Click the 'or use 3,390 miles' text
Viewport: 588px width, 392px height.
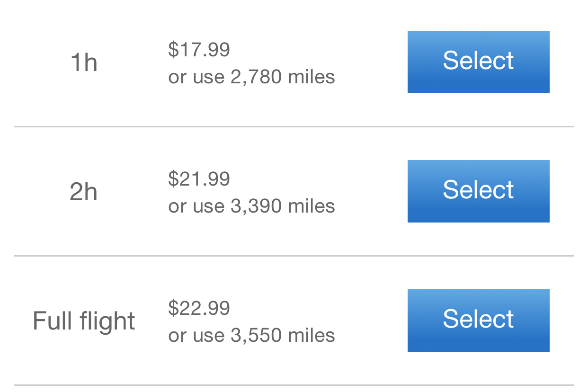pos(251,206)
